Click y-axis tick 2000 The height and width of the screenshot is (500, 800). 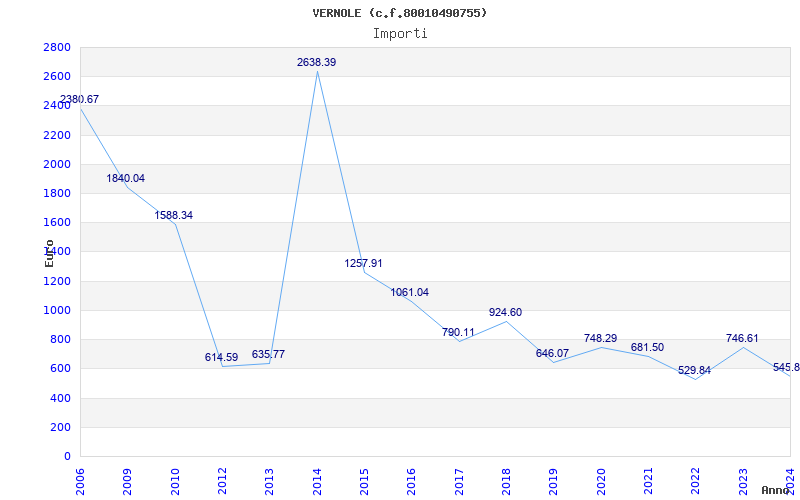[x=57, y=164]
